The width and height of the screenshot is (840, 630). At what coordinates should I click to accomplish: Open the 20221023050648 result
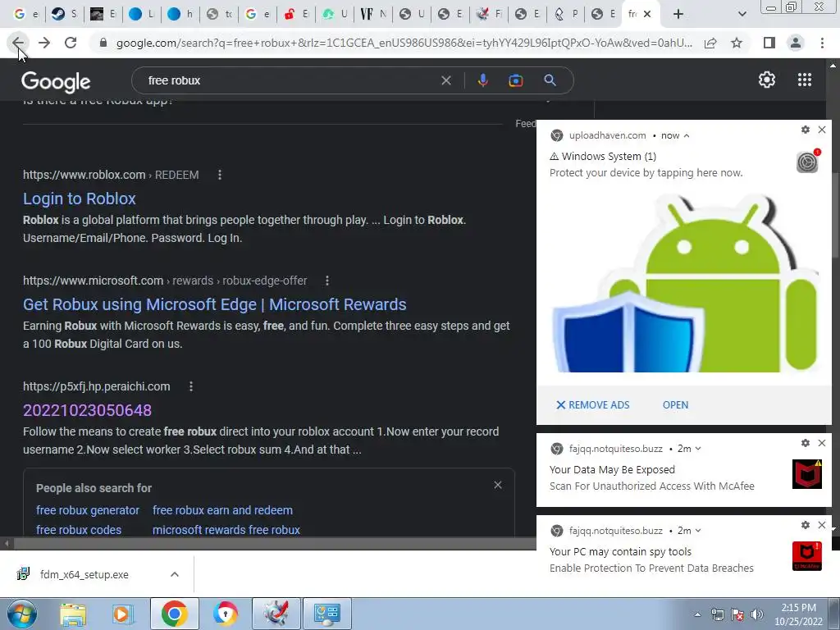pos(87,410)
